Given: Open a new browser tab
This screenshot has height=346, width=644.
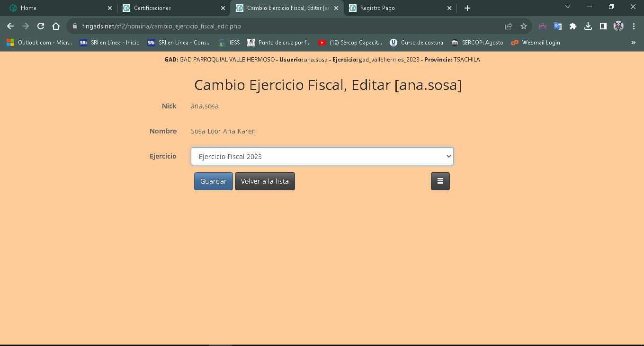Looking at the screenshot, I should (x=467, y=8).
